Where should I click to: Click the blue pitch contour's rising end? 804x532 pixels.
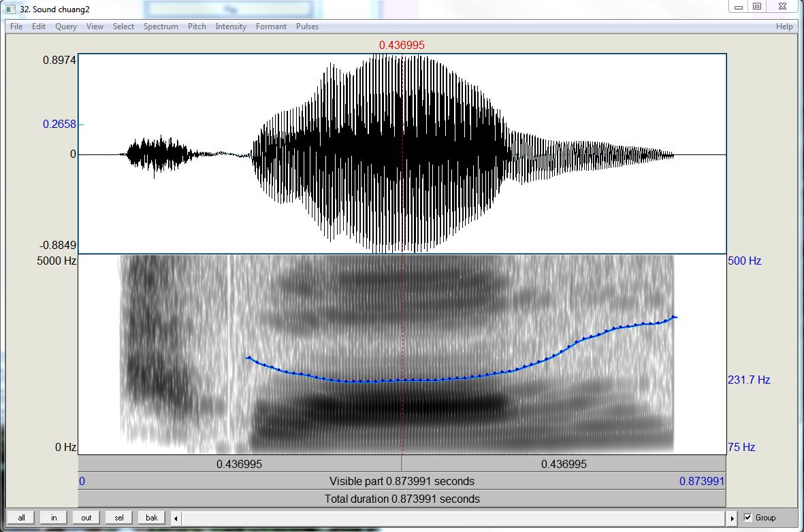click(x=674, y=317)
